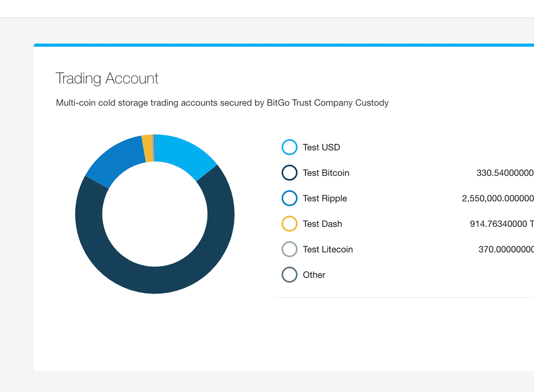Click the multi-coin cold storage description text
The height and width of the screenshot is (392, 534).
click(x=222, y=103)
